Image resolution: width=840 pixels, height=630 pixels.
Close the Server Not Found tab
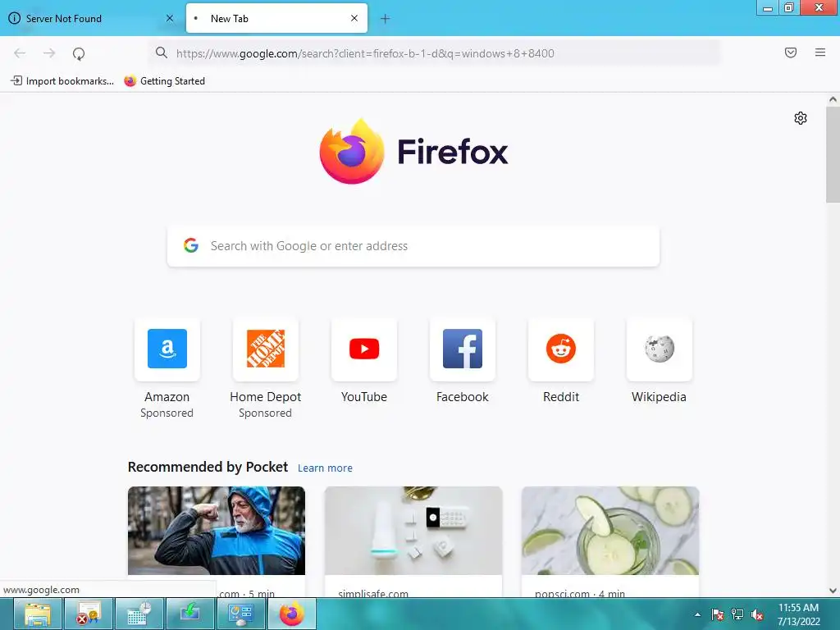[x=170, y=18]
